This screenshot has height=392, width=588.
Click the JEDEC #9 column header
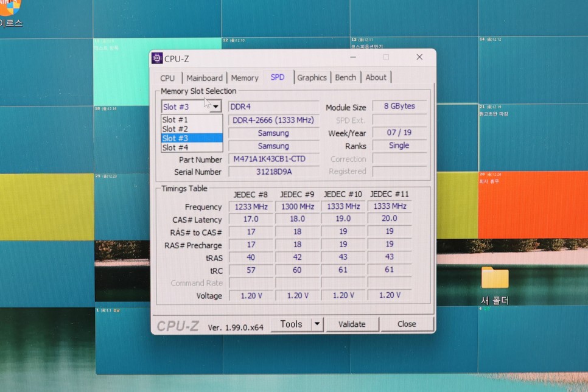click(297, 194)
